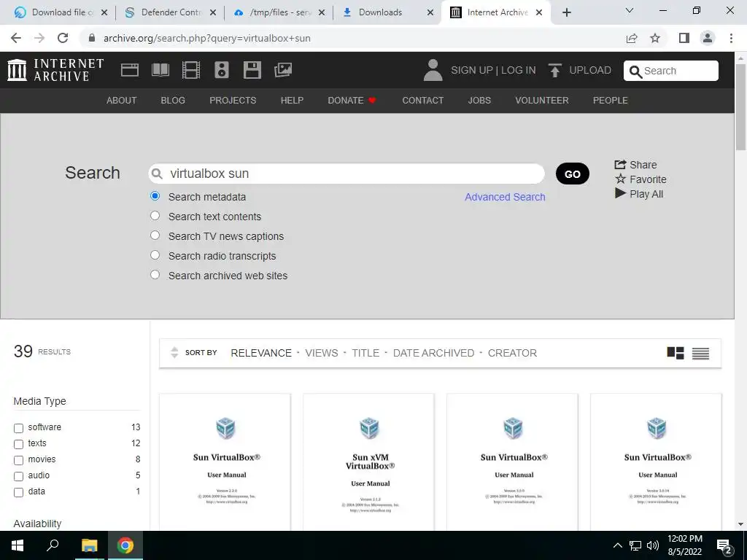Switch to tile grid view icon

[675, 353]
